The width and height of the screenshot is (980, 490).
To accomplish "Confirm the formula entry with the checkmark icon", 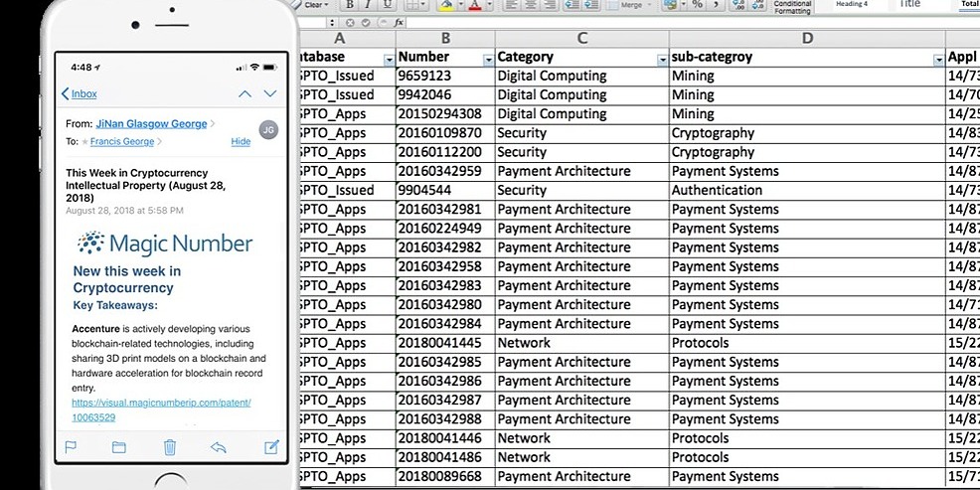I will pos(366,23).
